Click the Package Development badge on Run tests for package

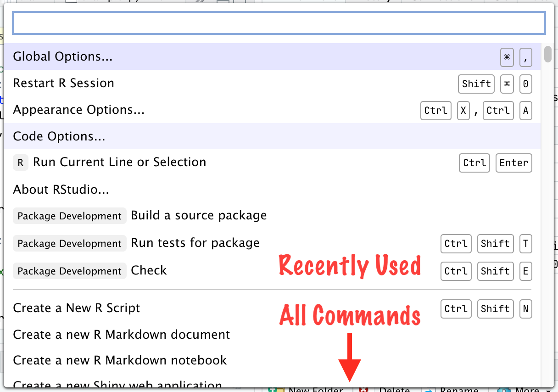69,243
